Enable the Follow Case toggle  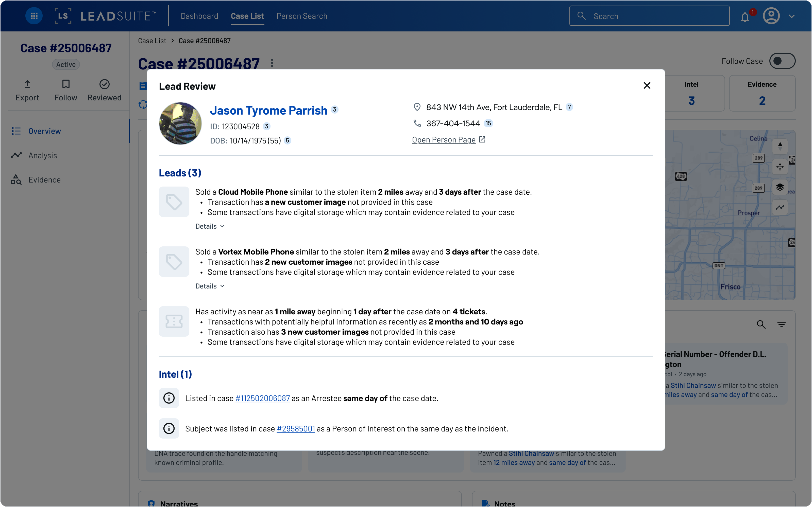[x=782, y=61]
